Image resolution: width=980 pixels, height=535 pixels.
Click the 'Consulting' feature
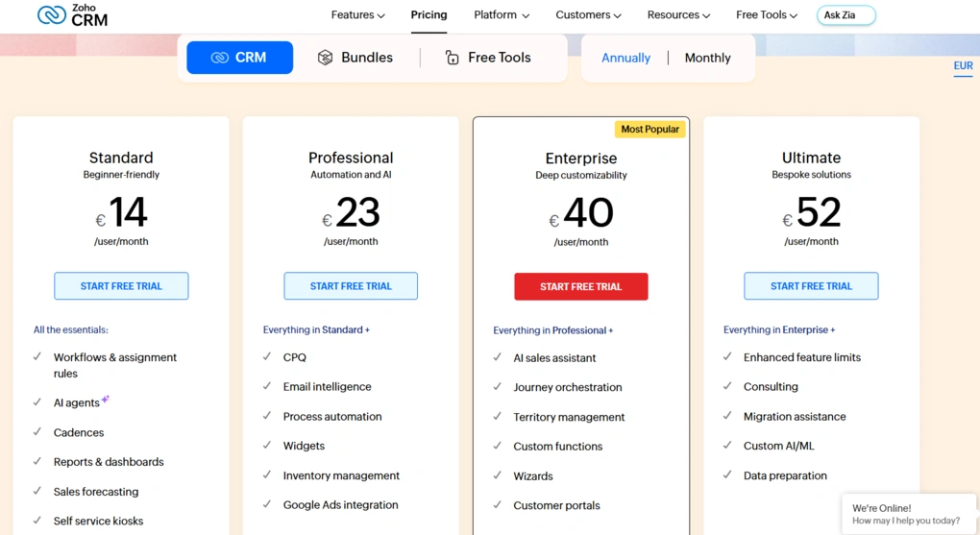pos(771,387)
